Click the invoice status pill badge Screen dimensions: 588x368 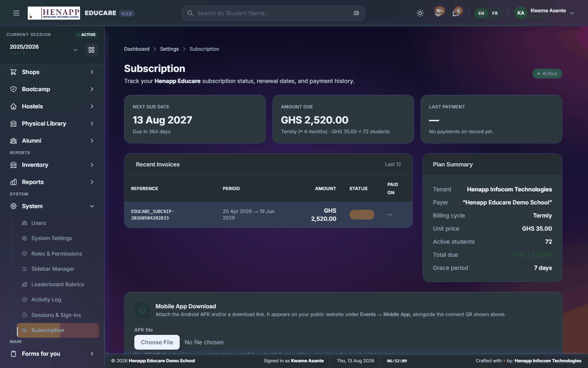[x=362, y=215]
